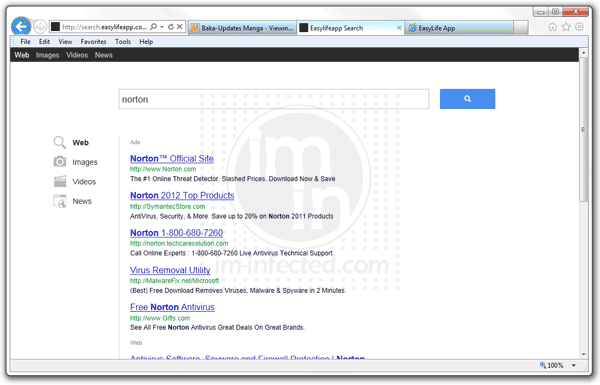Open the address bar dropdown arrow
This screenshot has width=600, height=385.
click(162, 27)
